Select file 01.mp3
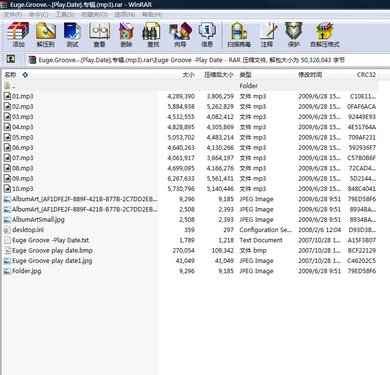This screenshot has height=375, width=390. (x=23, y=96)
